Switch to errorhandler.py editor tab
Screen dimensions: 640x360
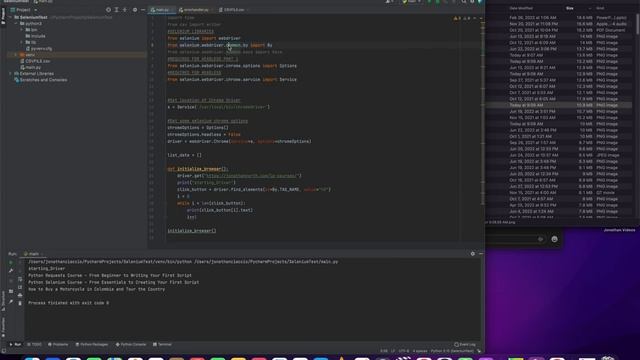(196, 10)
